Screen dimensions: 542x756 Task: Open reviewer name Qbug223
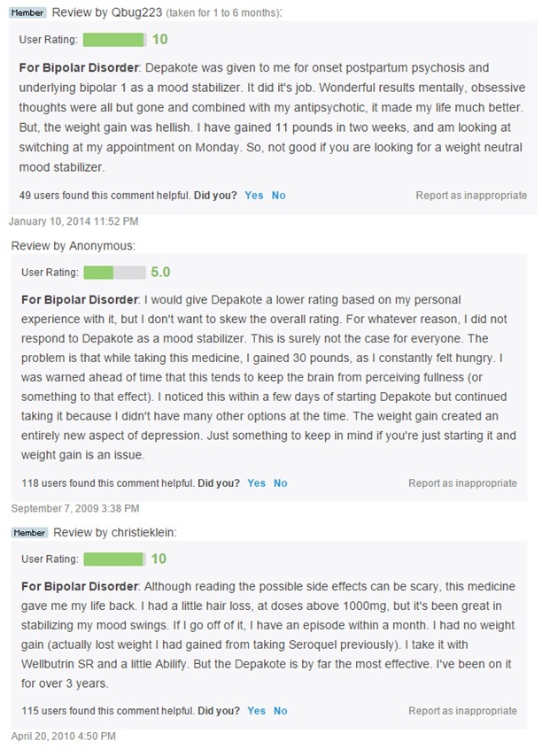tap(137, 12)
